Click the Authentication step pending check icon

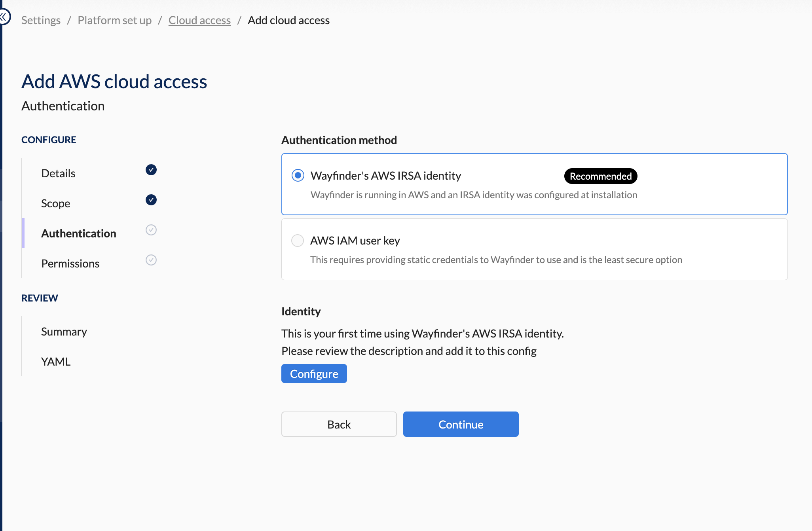151,230
